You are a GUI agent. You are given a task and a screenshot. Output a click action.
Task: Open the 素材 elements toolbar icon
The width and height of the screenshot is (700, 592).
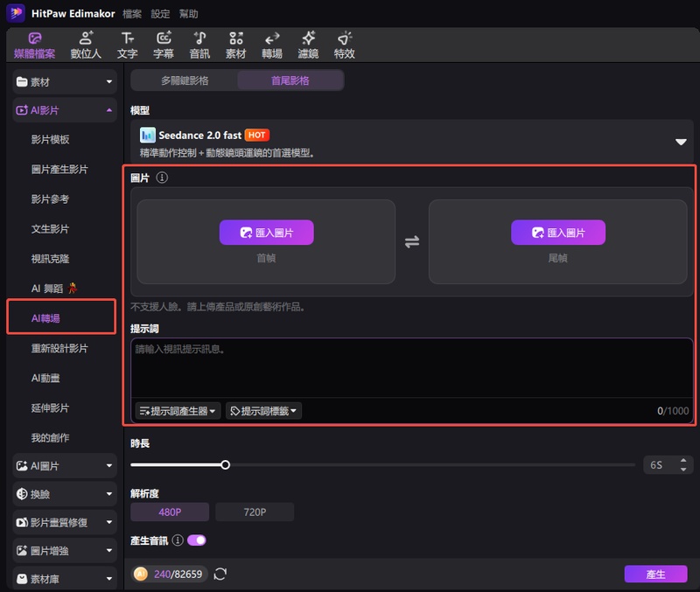tap(235, 45)
